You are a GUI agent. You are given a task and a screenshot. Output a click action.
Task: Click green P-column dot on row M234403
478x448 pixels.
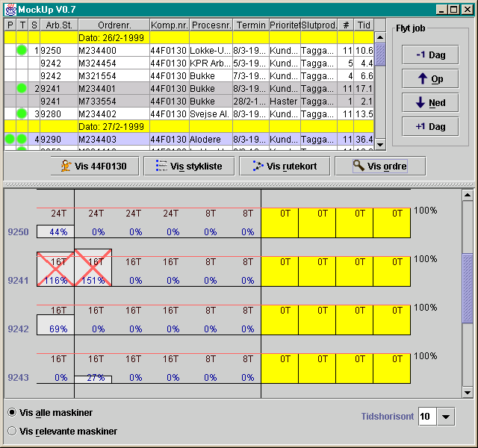coord(10,140)
